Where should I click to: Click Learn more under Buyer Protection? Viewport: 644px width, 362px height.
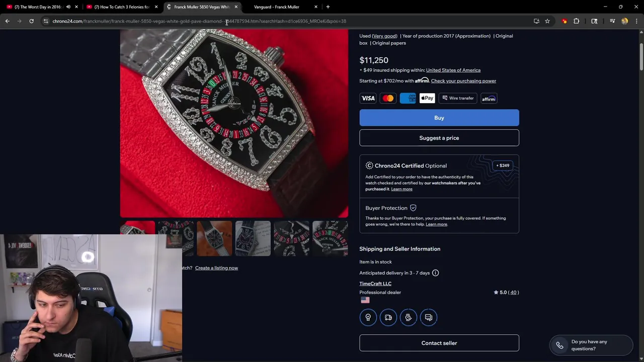[436, 224]
